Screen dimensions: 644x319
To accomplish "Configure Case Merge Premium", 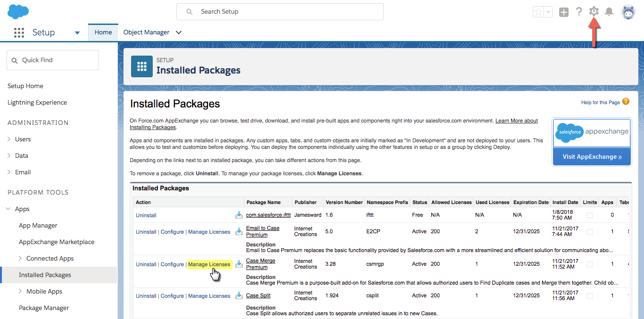I will (x=172, y=264).
